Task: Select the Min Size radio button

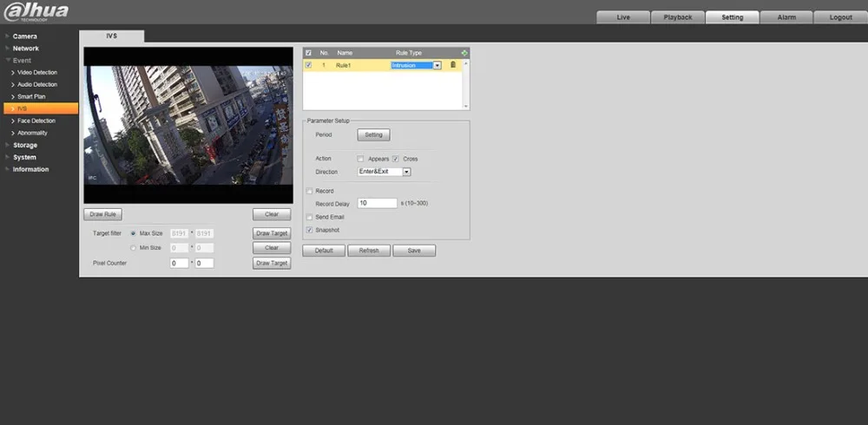Action: click(x=133, y=248)
